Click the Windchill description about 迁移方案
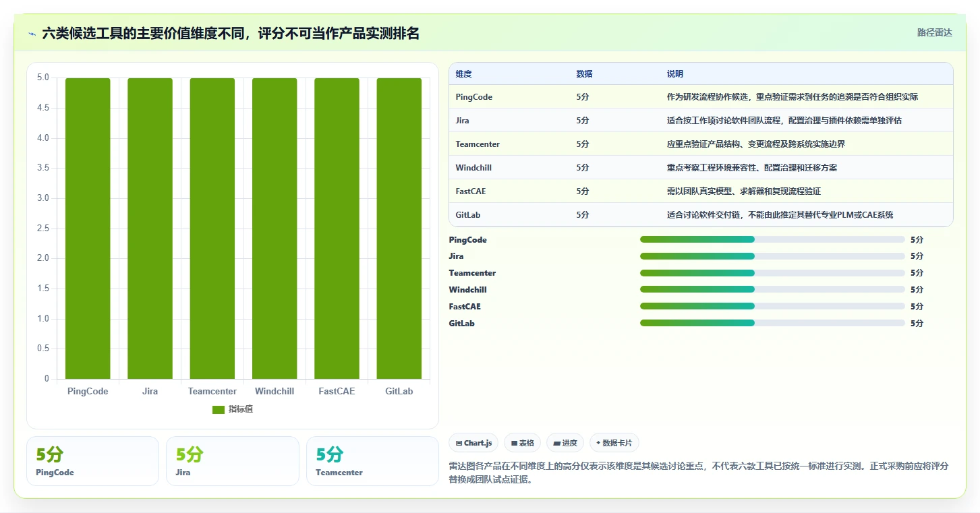This screenshot has width=980, height=513. point(752,168)
